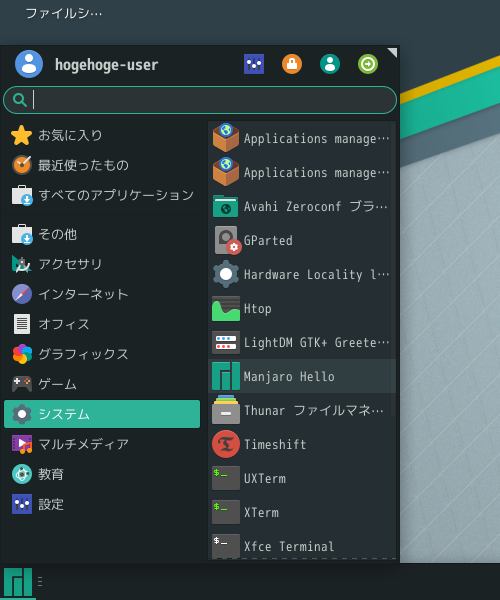This screenshot has height=600, width=500.
Task: Launch GParted
Action: [302, 240]
